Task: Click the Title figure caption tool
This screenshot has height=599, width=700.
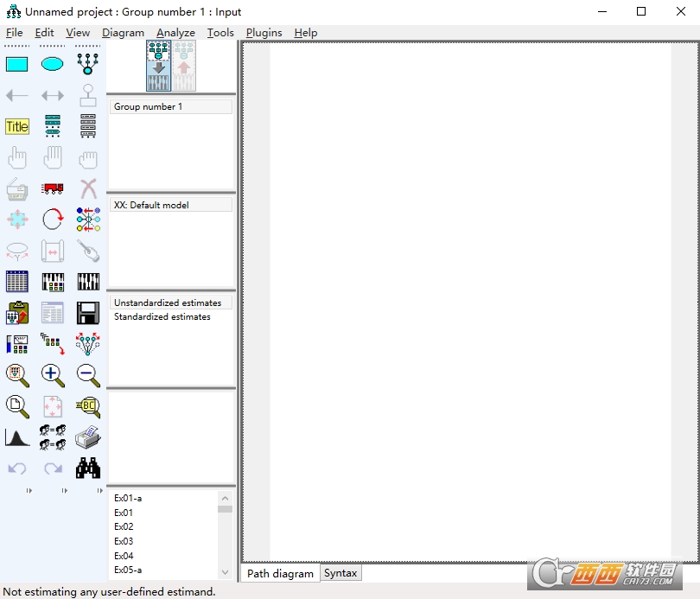Action: tap(17, 127)
